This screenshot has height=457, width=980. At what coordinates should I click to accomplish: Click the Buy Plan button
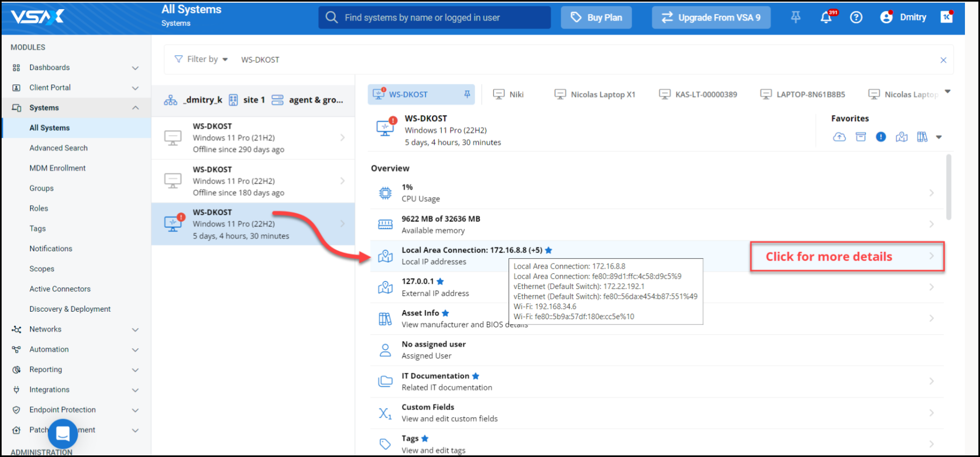pyautogui.click(x=596, y=17)
